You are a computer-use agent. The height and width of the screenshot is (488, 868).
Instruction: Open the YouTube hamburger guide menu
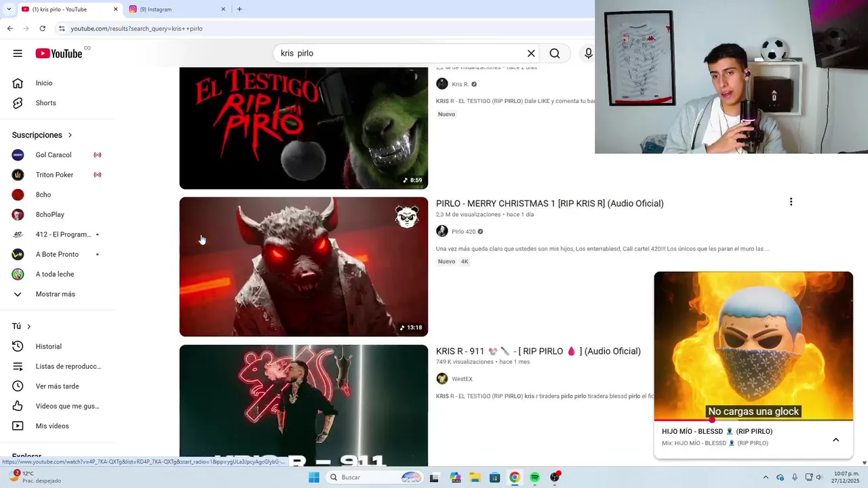(x=18, y=54)
